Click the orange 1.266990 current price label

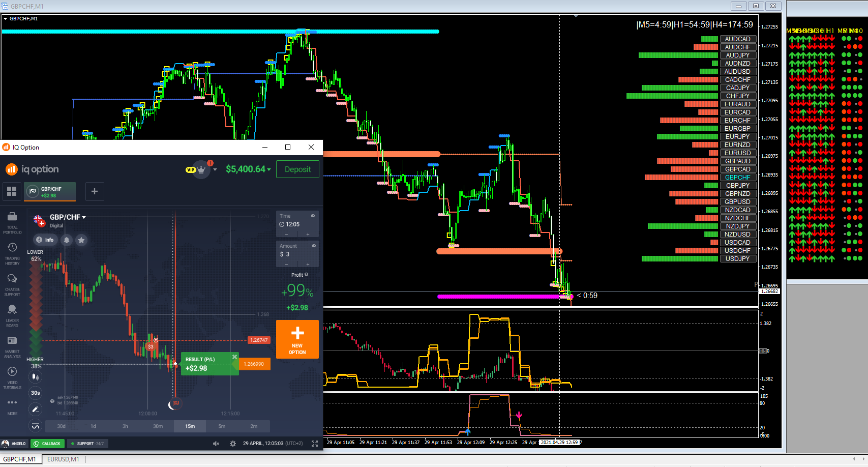(254, 364)
